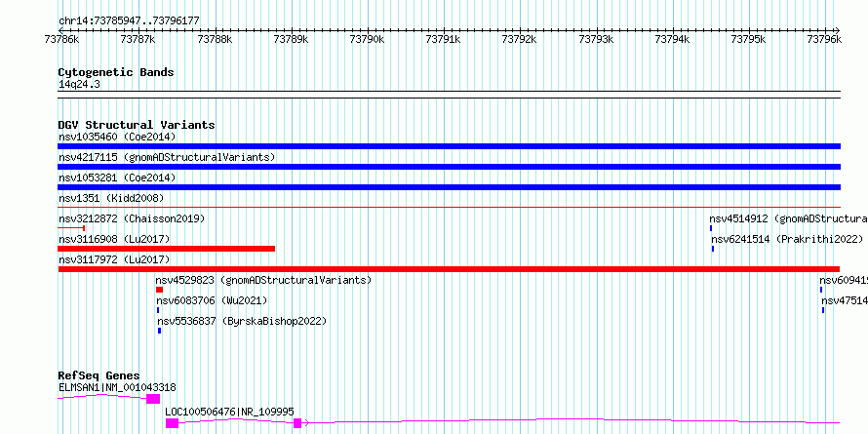The image size is (868, 434).
Task: Click the 73789k ruler label
Action: click(x=291, y=39)
